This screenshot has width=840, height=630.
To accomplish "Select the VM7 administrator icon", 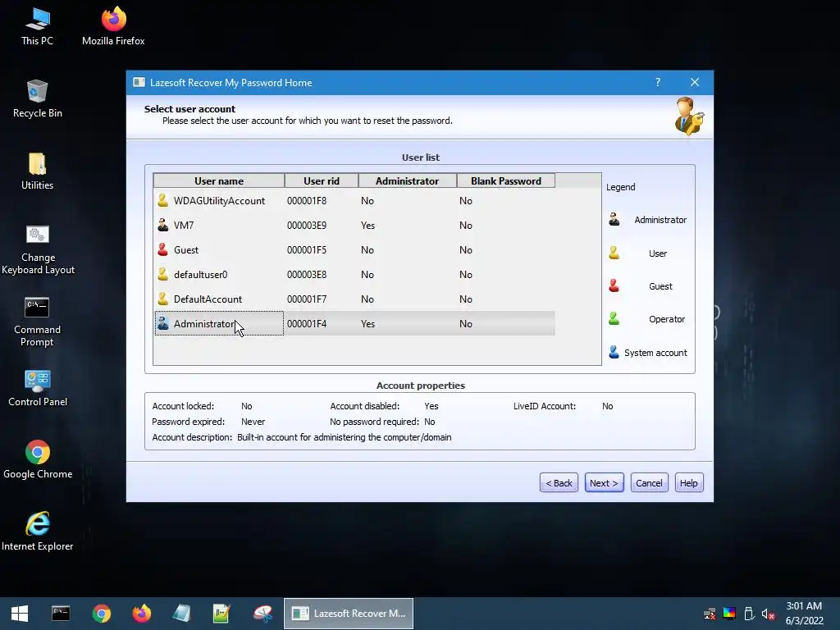I will 163,225.
